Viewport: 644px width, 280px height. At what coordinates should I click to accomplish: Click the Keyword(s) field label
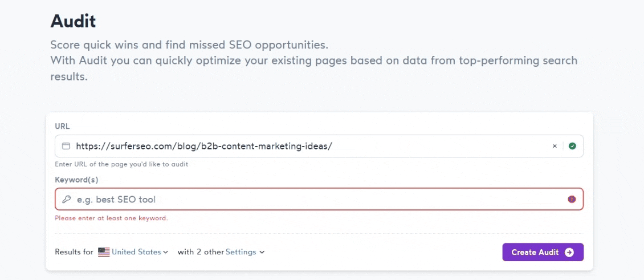[76, 180]
